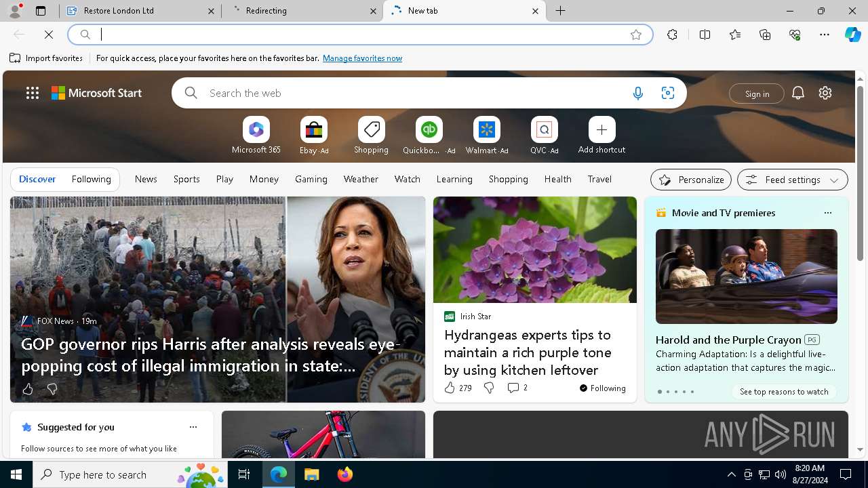868x488 pixels.
Task: Open the QVC shortcut
Action: [545, 136]
